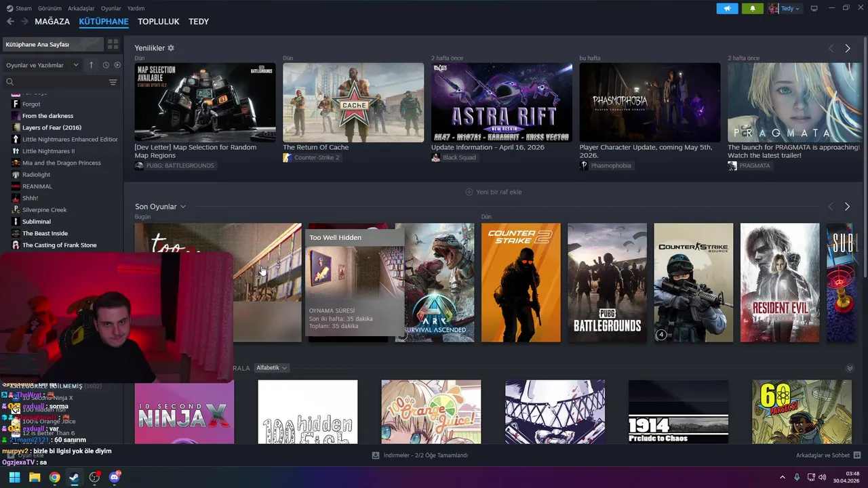Open Chrome from taskbar
The height and width of the screenshot is (488, 868).
tap(54, 477)
